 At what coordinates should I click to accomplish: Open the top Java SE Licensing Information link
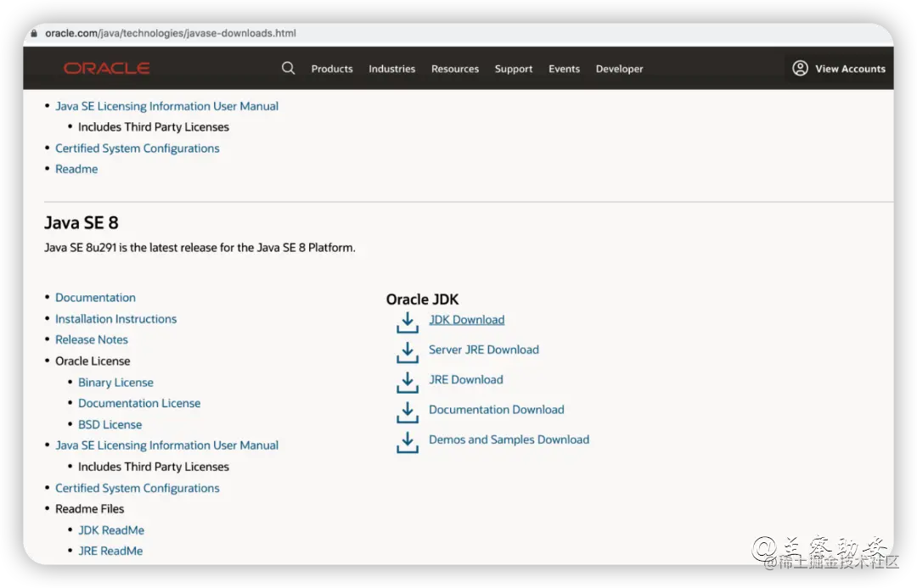[166, 106]
